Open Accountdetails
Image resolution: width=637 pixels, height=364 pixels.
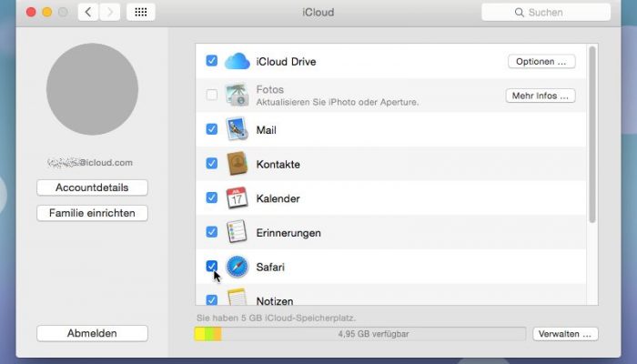[x=92, y=187]
